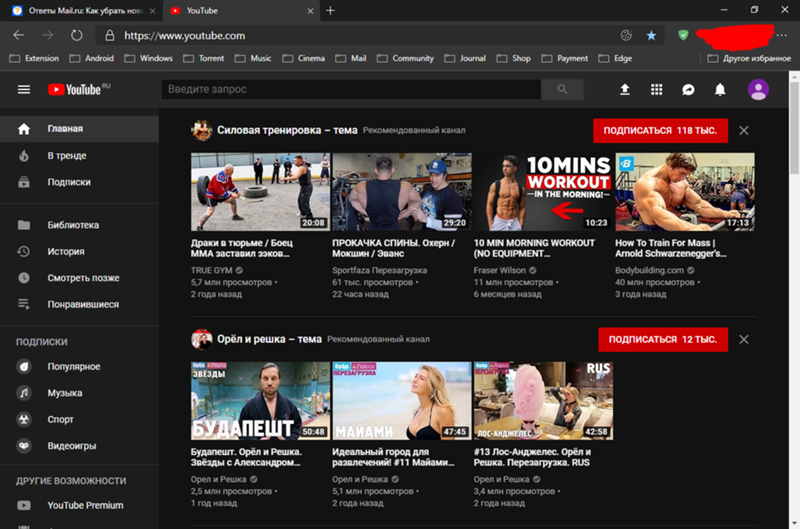
Task: Open История in sidebar
Action: [x=80, y=251]
